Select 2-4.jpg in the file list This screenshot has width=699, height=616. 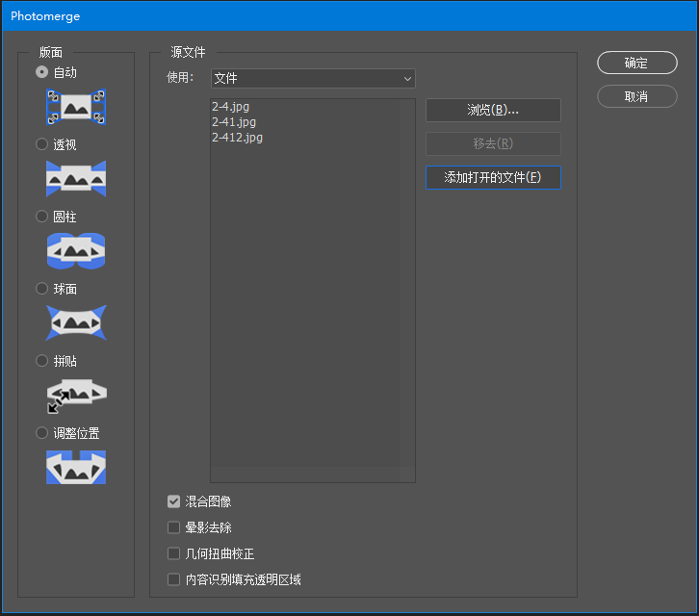pyautogui.click(x=230, y=107)
